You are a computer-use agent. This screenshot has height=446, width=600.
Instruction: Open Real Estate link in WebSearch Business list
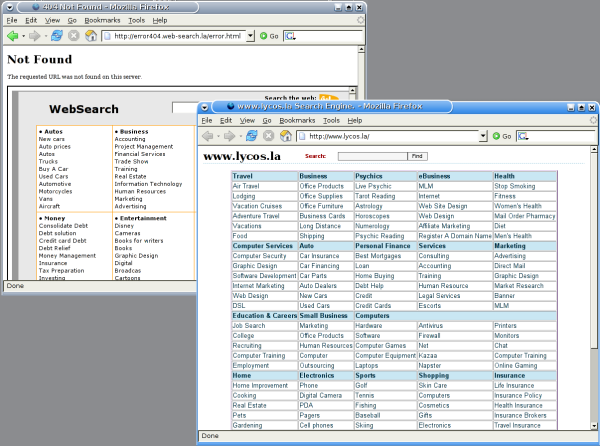coord(130,177)
